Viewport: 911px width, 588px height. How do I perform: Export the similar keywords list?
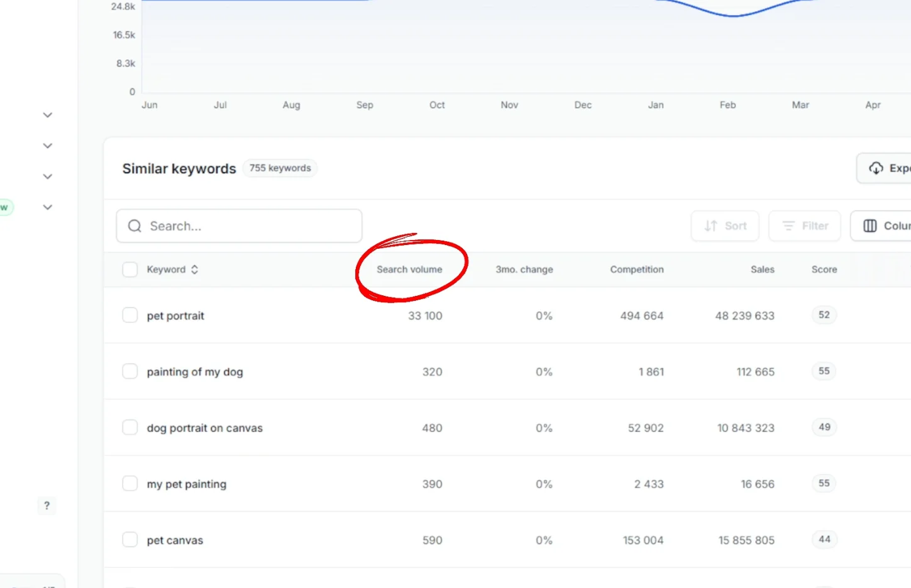(884, 168)
